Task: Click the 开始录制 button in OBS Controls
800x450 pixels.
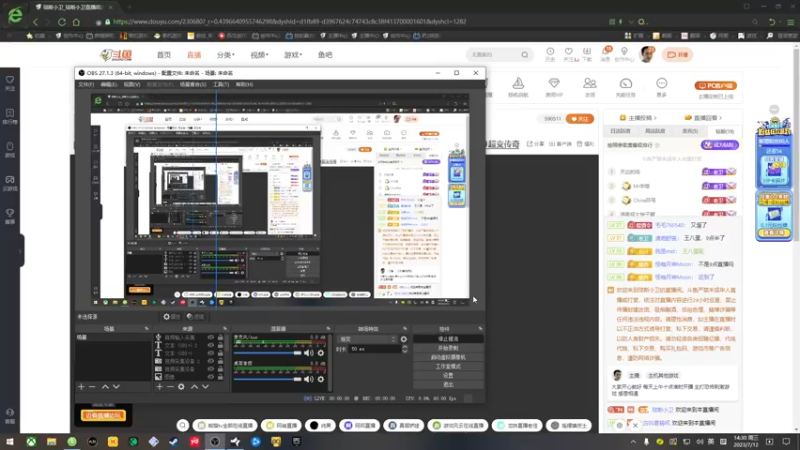Action: [x=448, y=348]
